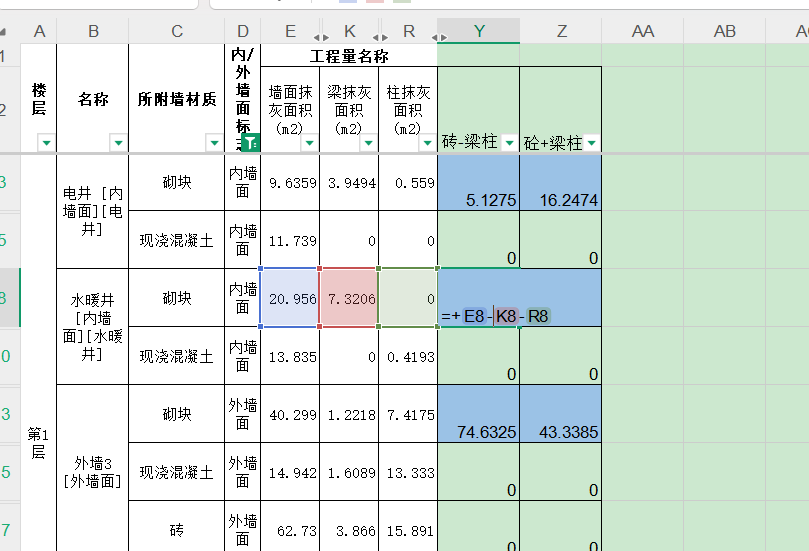Screen dimensions: 809x551
Task: Select cell with value 1.6089
Action: tap(349, 472)
